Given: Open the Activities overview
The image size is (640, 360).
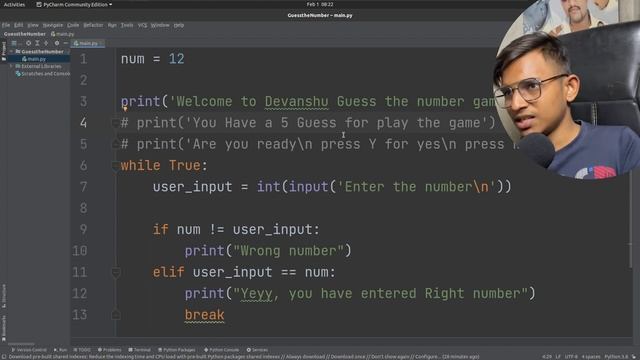Looking at the screenshot, I should pyautogui.click(x=14, y=4).
